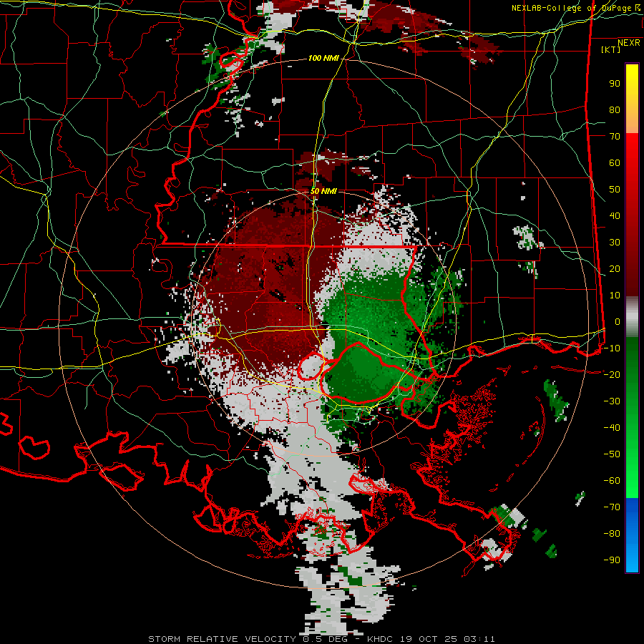The height and width of the screenshot is (644, 644).
Task: Click the 90 value on the velocity scale
Action: click(x=615, y=84)
